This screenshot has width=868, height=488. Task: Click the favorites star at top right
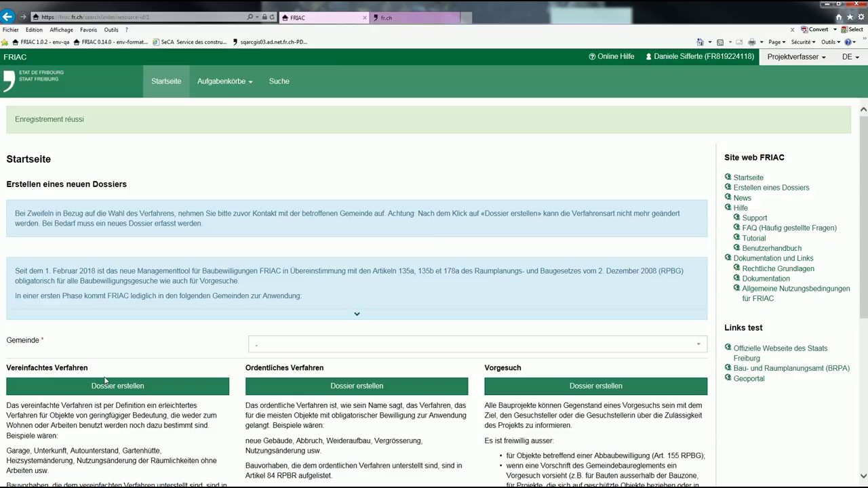coord(850,17)
